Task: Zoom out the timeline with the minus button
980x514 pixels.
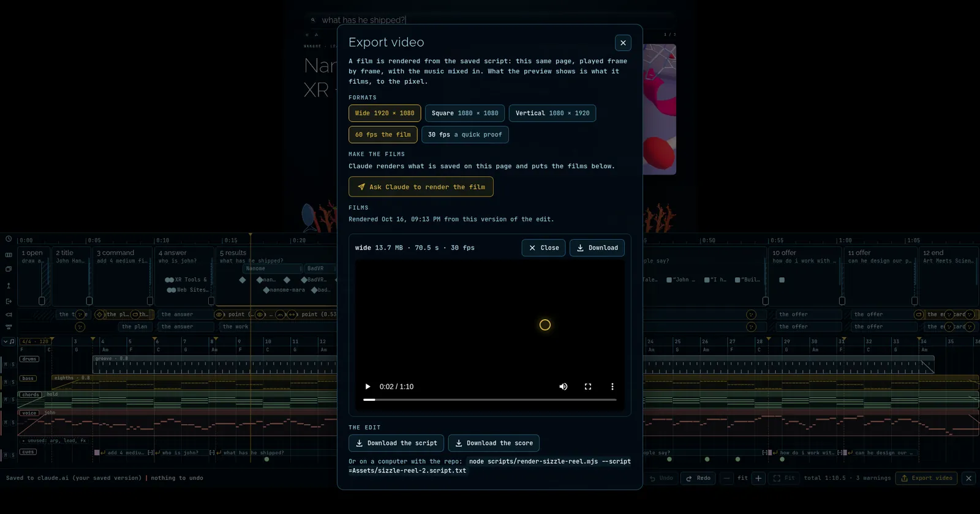Action: coord(726,478)
